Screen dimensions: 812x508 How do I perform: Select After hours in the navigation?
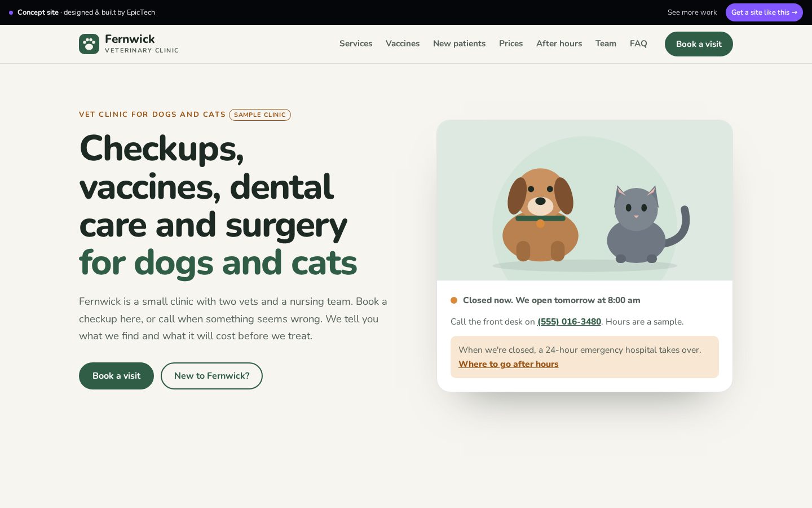[x=559, y=43]
